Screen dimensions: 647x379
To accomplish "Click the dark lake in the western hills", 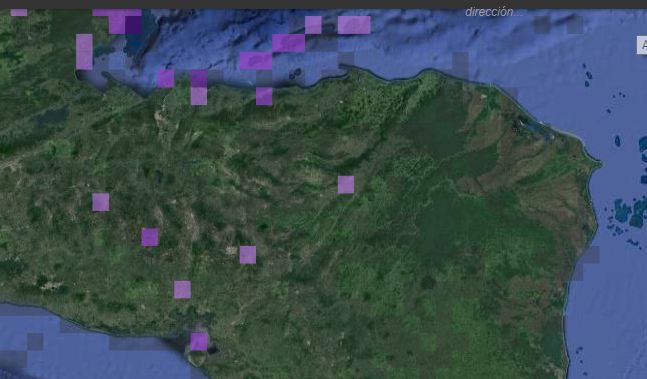I will pyautogui.click(x=52, y=117).
